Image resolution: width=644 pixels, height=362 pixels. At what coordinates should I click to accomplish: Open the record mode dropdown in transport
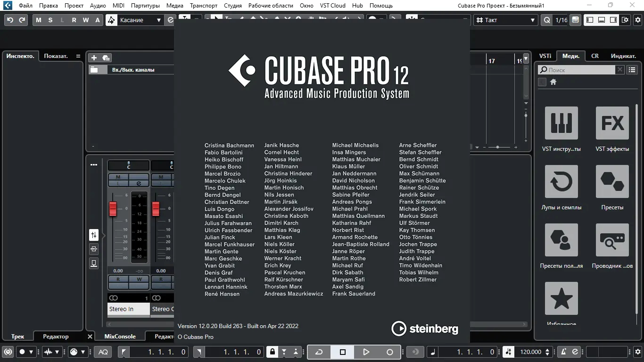pyautogui.click(x=26, y=352)
